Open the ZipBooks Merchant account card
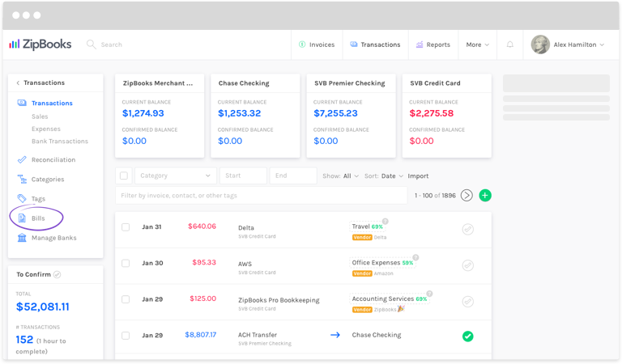This screenshot has height=364, width=622. (x=160, y=116)
